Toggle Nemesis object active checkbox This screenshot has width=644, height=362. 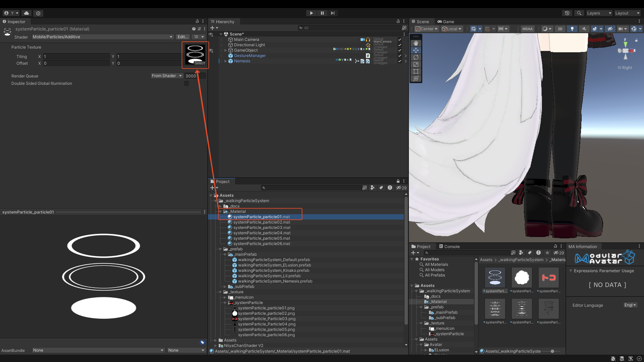[x=400, y=61]
